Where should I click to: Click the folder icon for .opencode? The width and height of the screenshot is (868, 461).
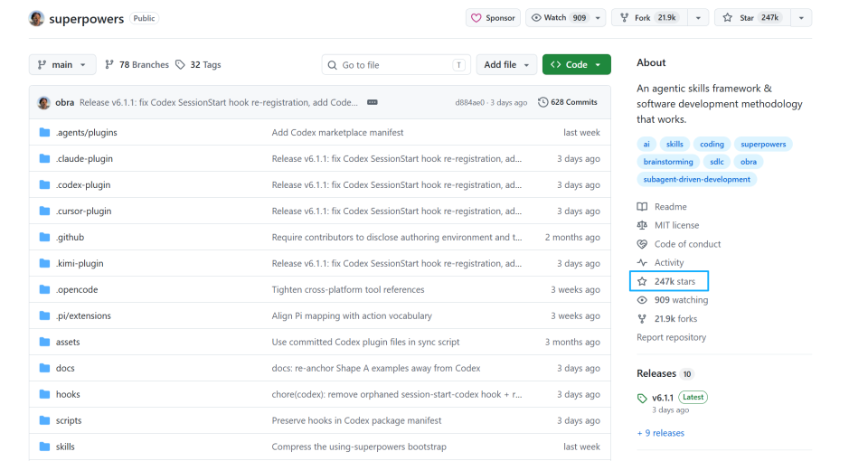[x=45, y=289]
